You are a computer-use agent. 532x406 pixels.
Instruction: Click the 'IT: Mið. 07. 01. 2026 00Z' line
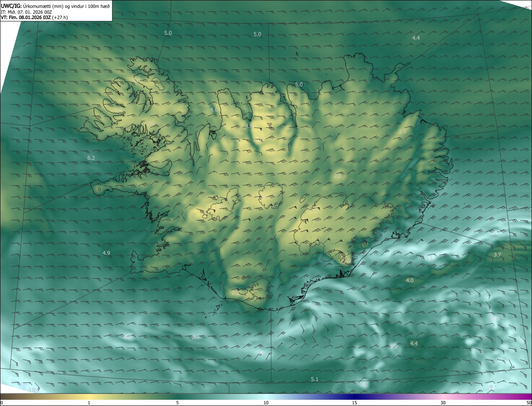point(26,12)
